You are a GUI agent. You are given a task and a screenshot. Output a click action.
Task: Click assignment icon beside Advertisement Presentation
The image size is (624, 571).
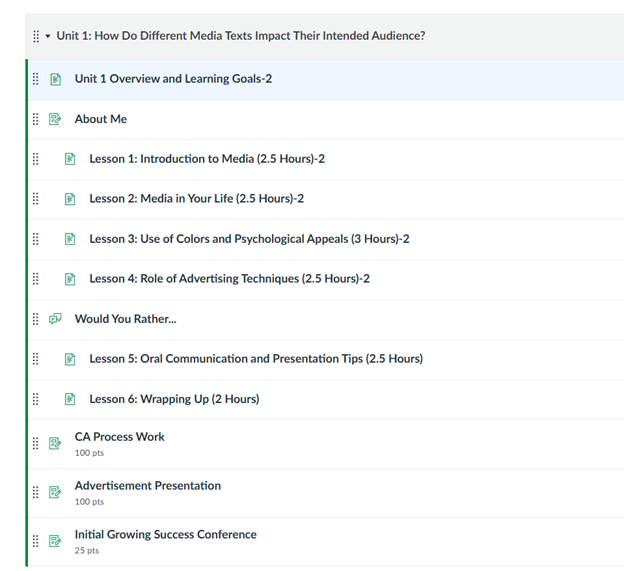tap(55, 492)
